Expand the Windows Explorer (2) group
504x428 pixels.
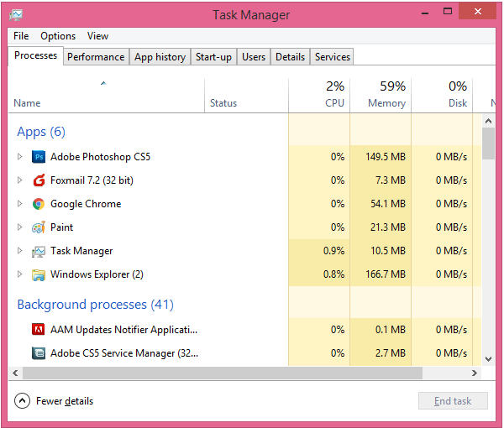19,274
